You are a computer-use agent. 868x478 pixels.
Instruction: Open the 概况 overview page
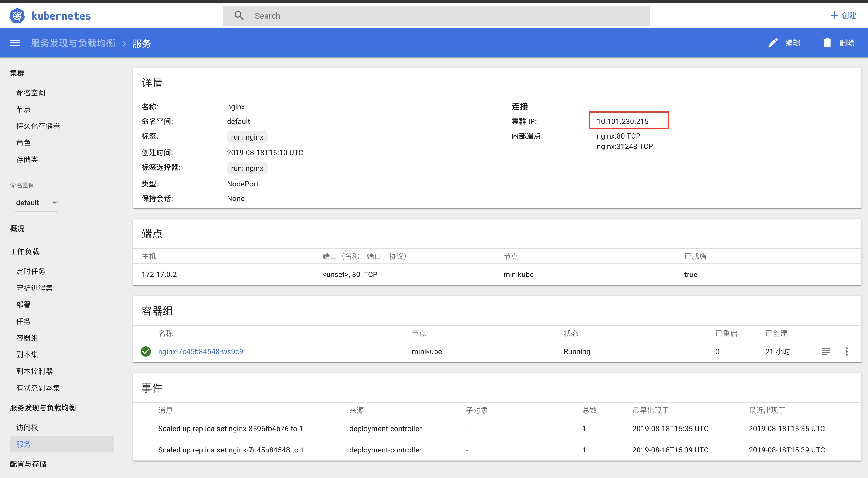point(17,228)
